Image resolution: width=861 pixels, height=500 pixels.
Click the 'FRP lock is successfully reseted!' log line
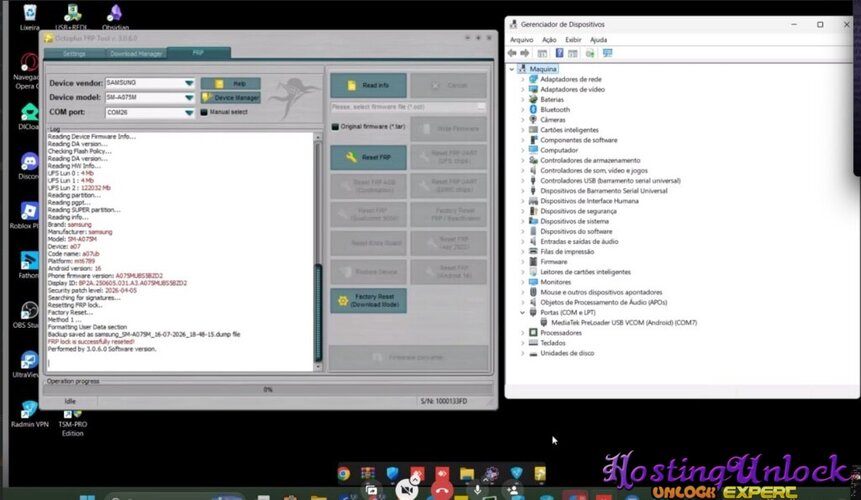click(91, 341)
